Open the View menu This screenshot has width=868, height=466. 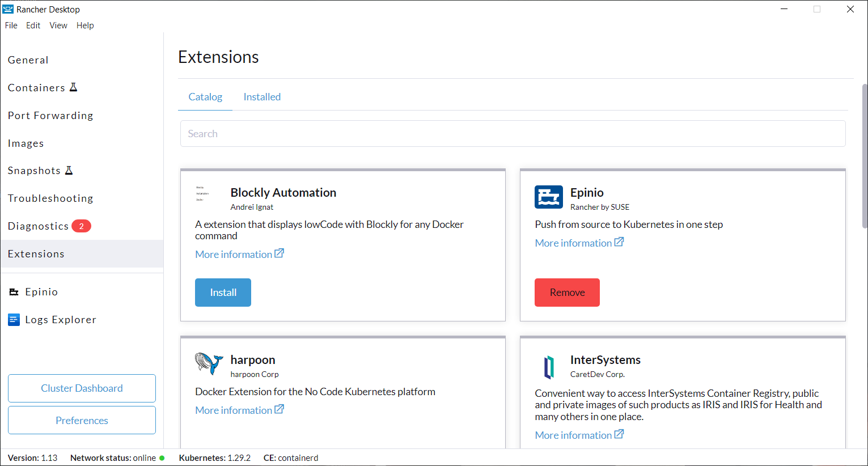click(58, 26)
